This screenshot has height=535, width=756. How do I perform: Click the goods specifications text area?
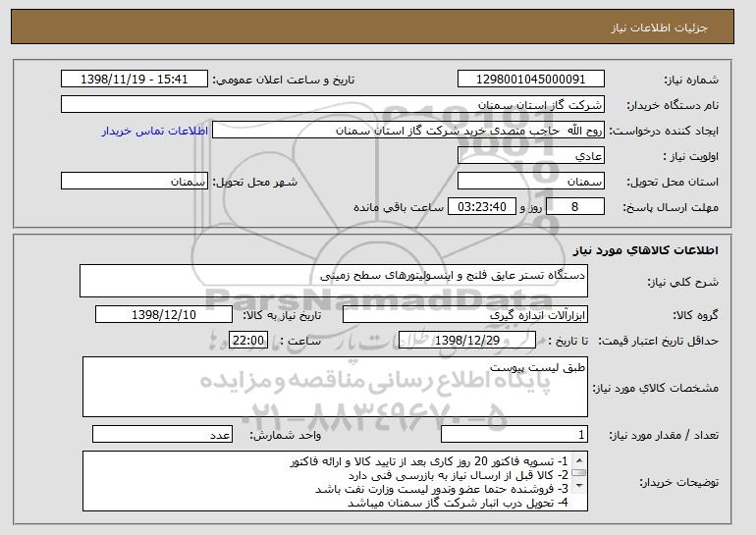pos(335,387)
